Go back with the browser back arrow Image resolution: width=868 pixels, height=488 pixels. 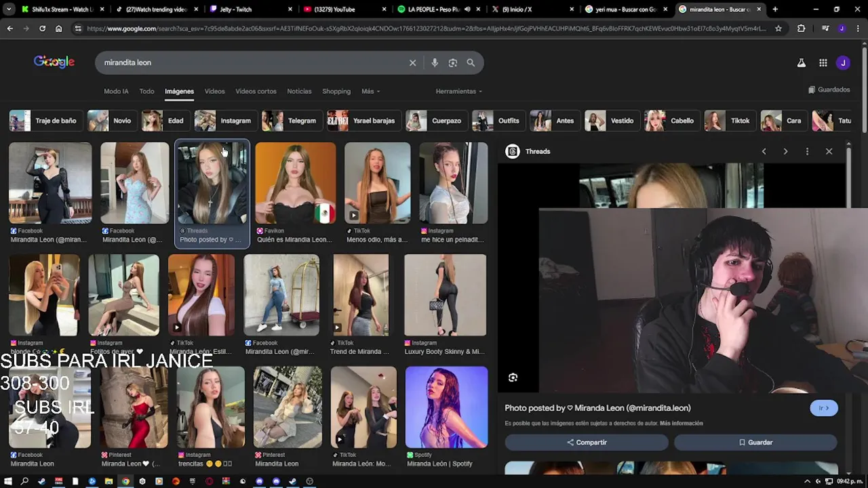pos(9,28)
